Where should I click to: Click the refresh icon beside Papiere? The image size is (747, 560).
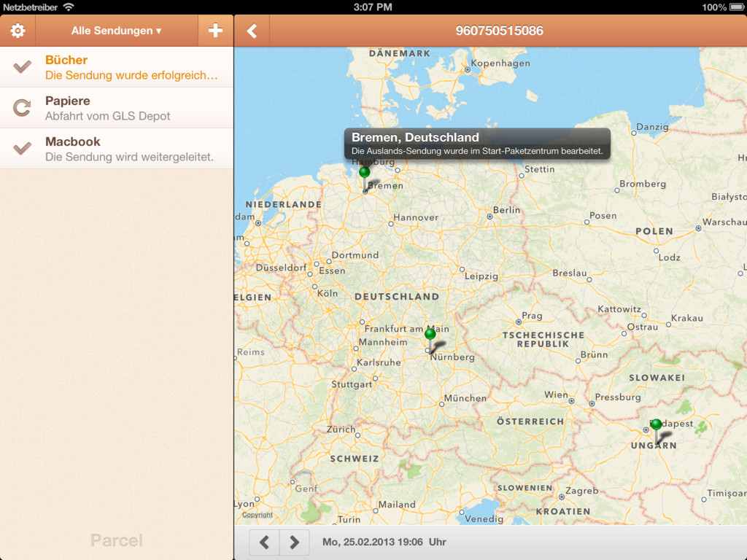coord(23,108)
